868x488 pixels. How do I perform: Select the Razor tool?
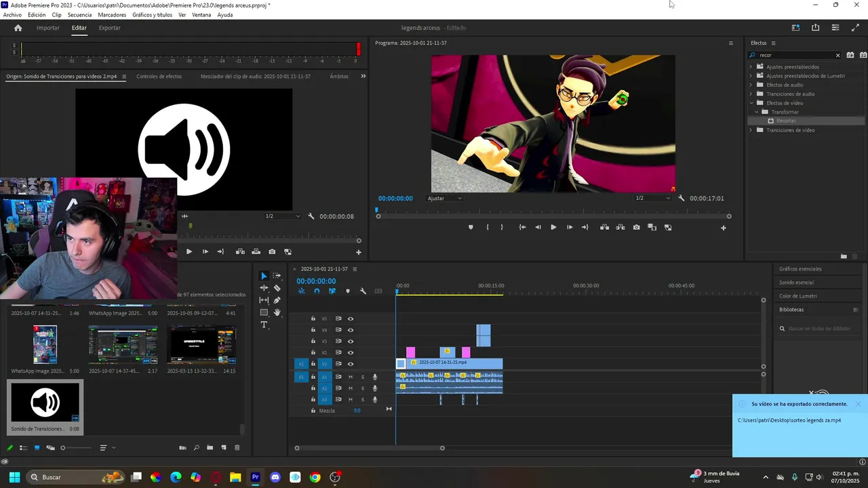(277, 288)
